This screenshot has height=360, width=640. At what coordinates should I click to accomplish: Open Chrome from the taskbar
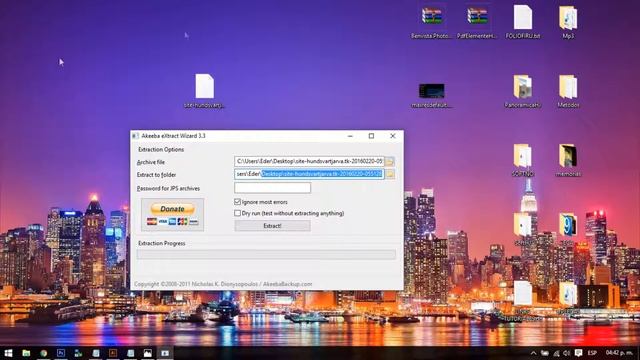click(x=44, y=353)
